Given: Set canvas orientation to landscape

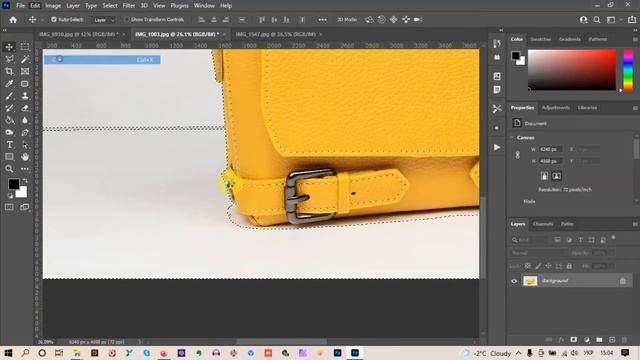Looking at the screenshot, I should [x=556, y=176].
